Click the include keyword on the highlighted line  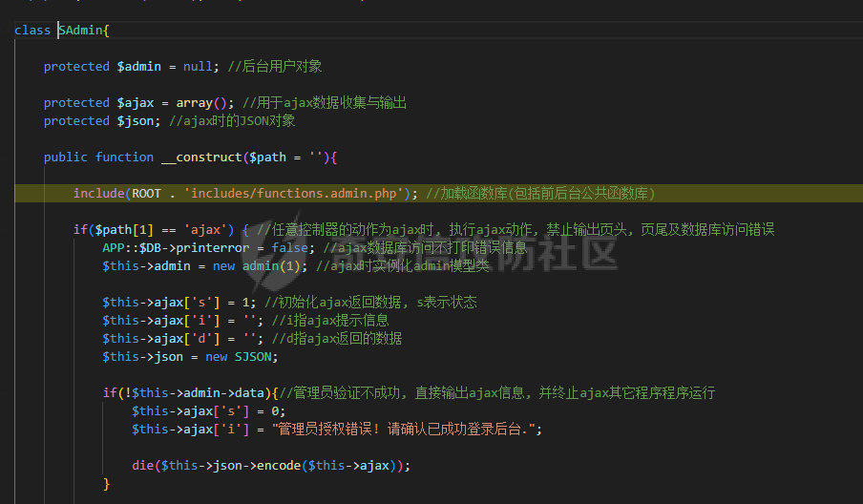coord(98,194)
